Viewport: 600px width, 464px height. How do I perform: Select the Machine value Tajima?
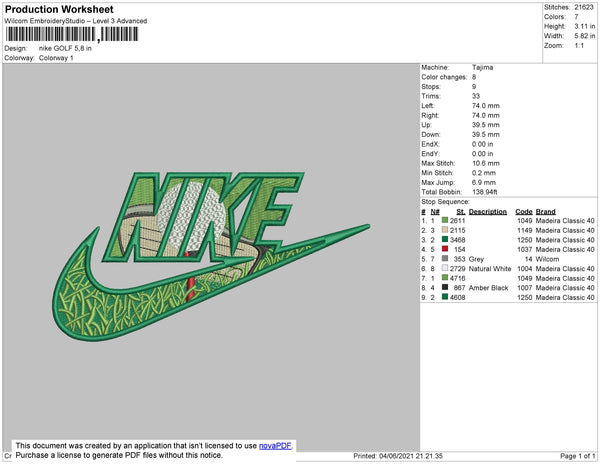click(482, 67)
